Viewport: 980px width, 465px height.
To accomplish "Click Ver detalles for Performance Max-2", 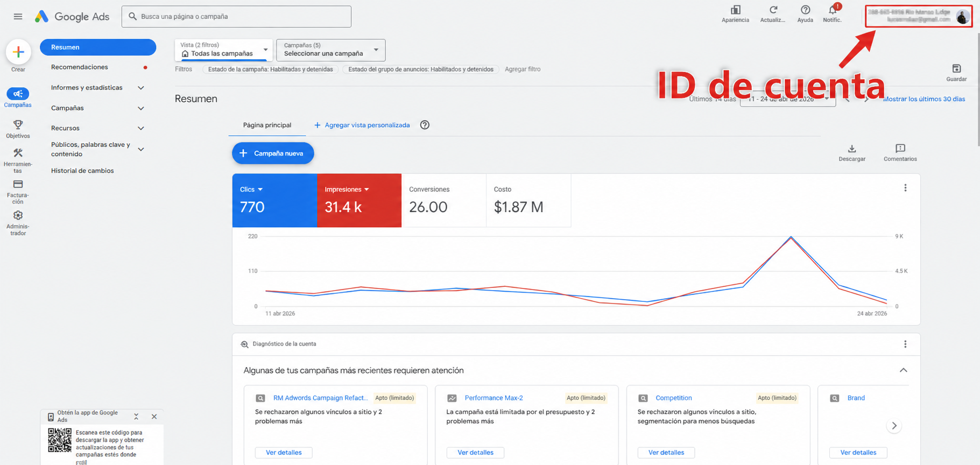I will coord(475,453).
